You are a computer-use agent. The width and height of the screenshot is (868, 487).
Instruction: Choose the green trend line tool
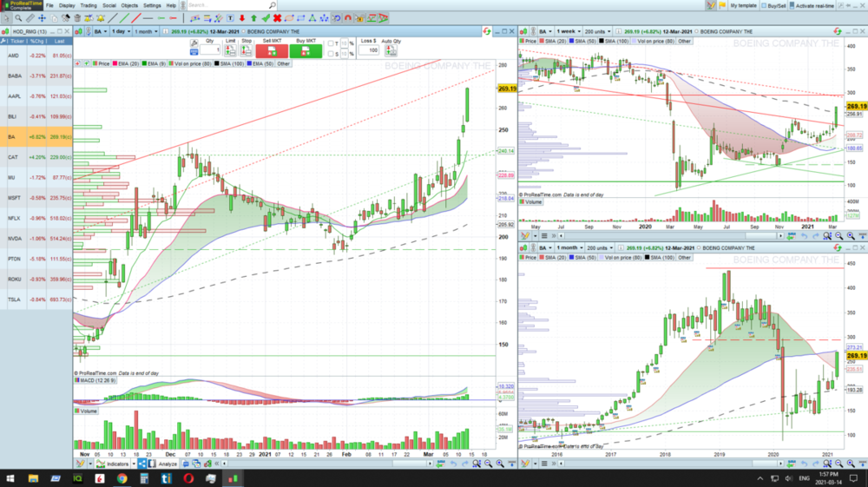124,18
